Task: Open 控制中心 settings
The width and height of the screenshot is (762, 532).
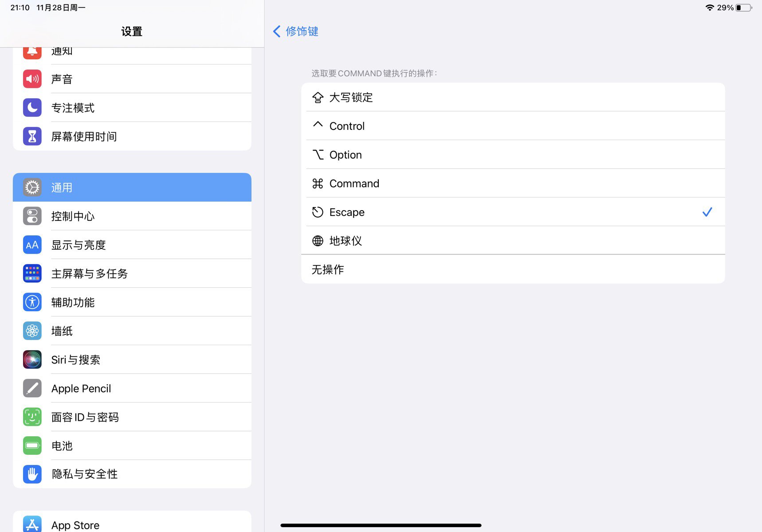Action: [132, 216]
